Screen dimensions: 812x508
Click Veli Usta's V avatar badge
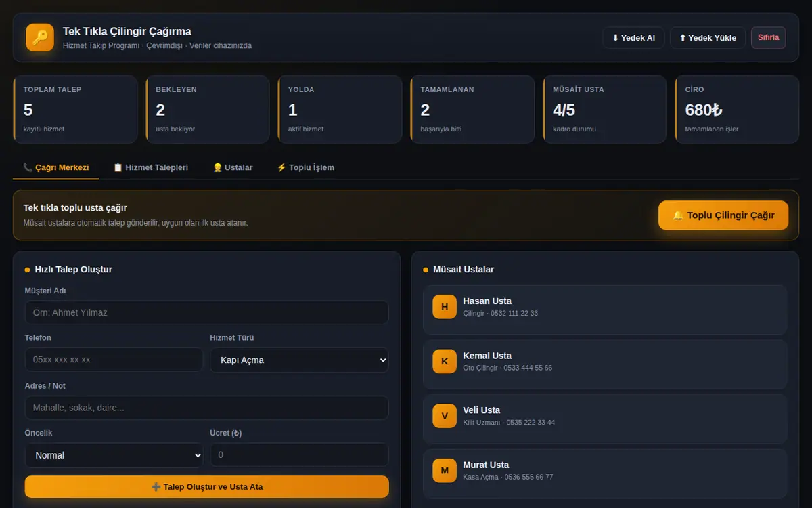pyautogui.click(x=445, y=416)
